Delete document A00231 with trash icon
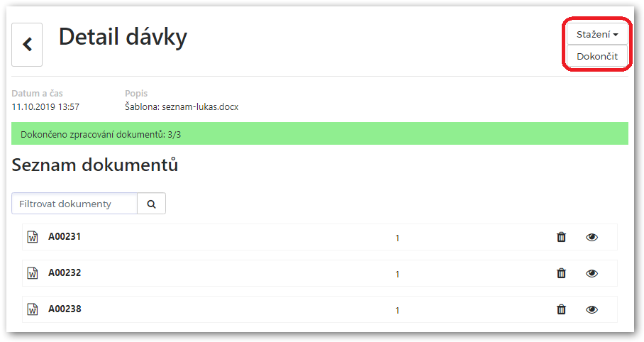The image size is (644, 342). click(561, 237)
